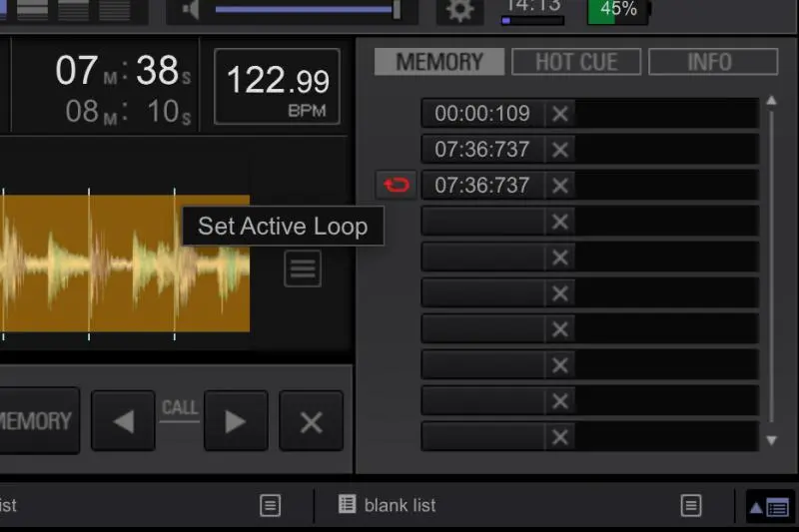Open the waveform menu list icon
The height and width of the screenshot is (532, 799).
[x=303, y=268]
